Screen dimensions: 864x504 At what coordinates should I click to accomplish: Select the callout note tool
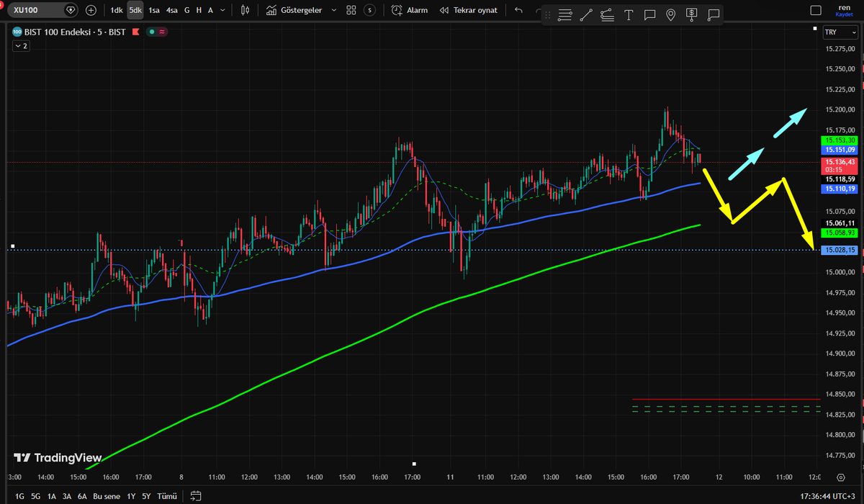pos(714,15)
